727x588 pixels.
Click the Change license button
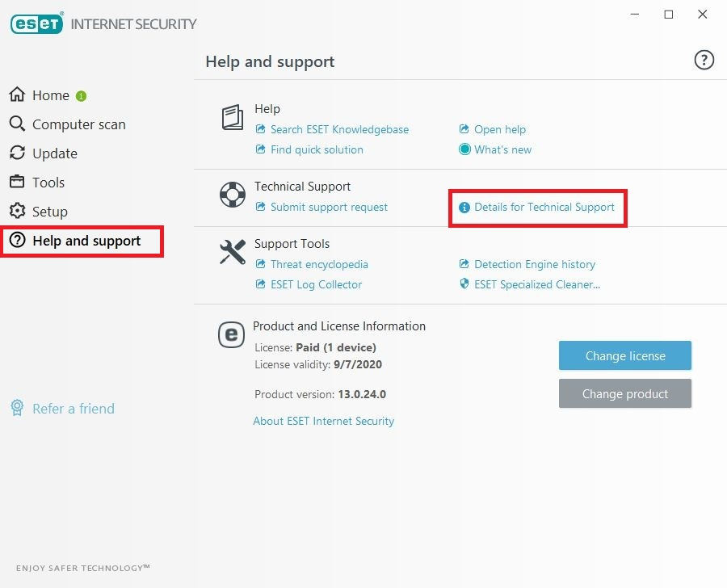(625, 355)
